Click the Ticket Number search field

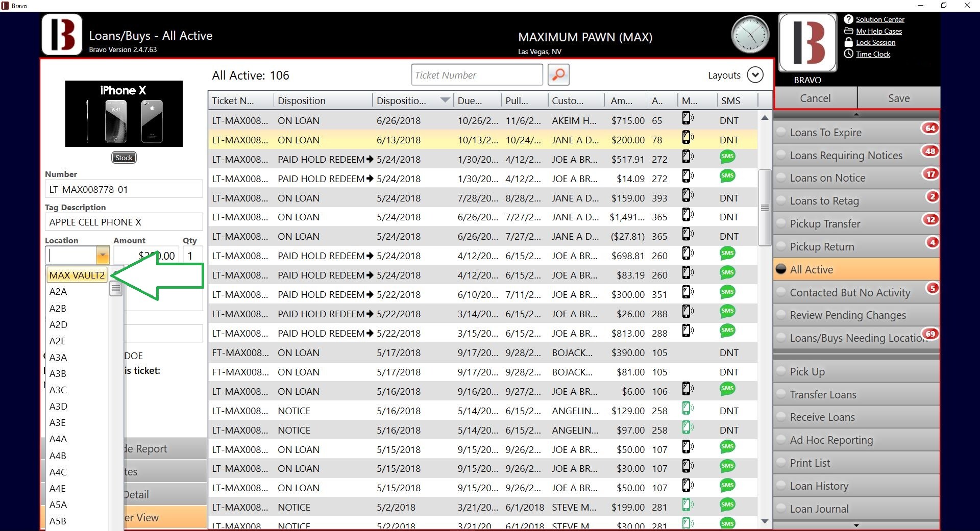[477, 75]
